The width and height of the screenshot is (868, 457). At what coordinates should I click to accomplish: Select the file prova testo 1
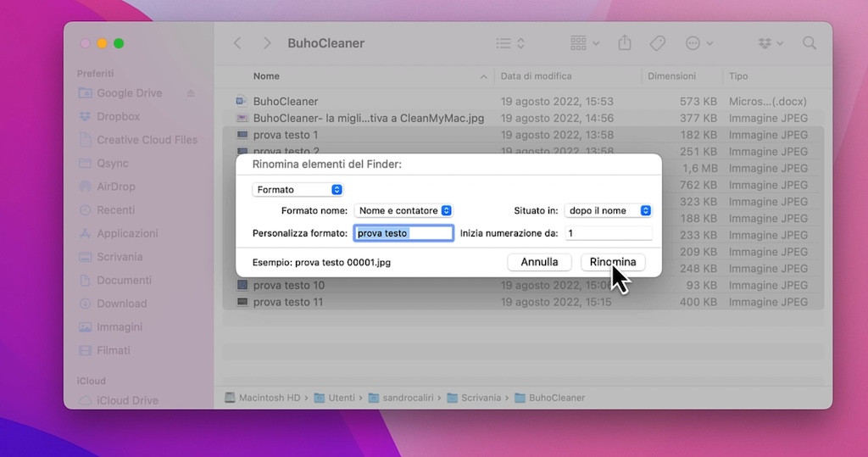(x=286, y=135)
